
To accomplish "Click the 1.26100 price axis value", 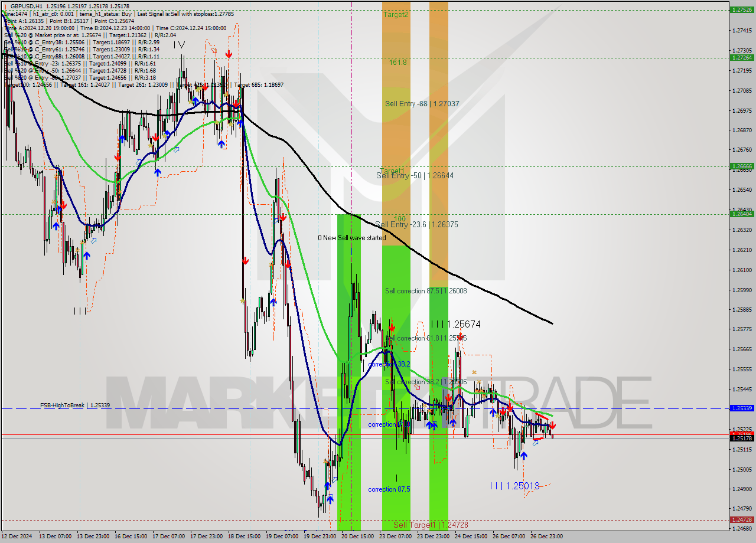I will [742, 270].
